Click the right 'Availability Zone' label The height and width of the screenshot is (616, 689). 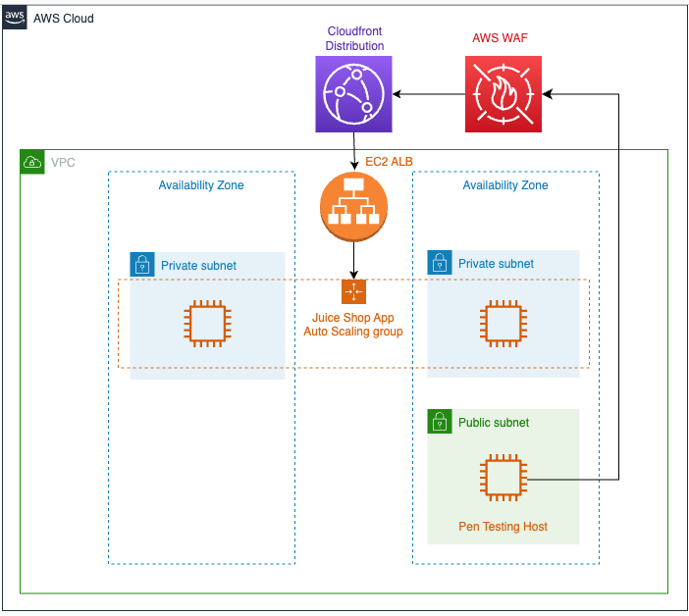click(x=505, y=185)
